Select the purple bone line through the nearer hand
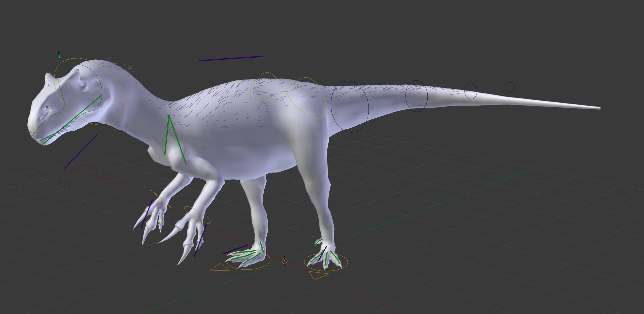 coord(200,240)
